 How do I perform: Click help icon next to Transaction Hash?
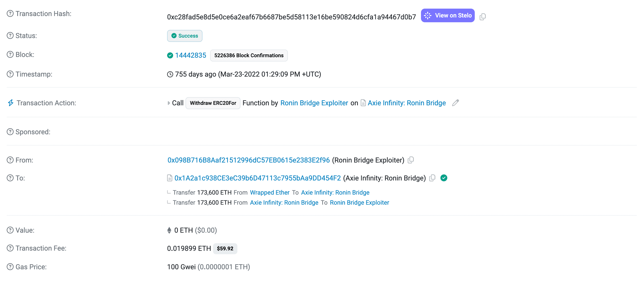coord(10,13)
